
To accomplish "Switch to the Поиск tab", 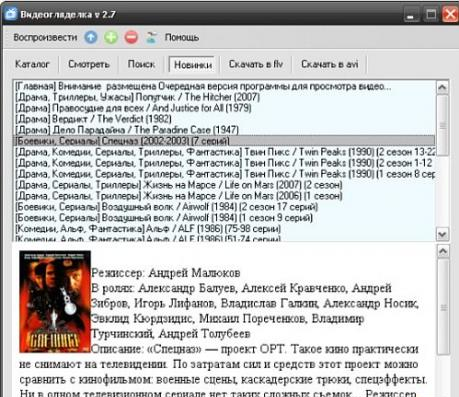I will pos(141,64).
